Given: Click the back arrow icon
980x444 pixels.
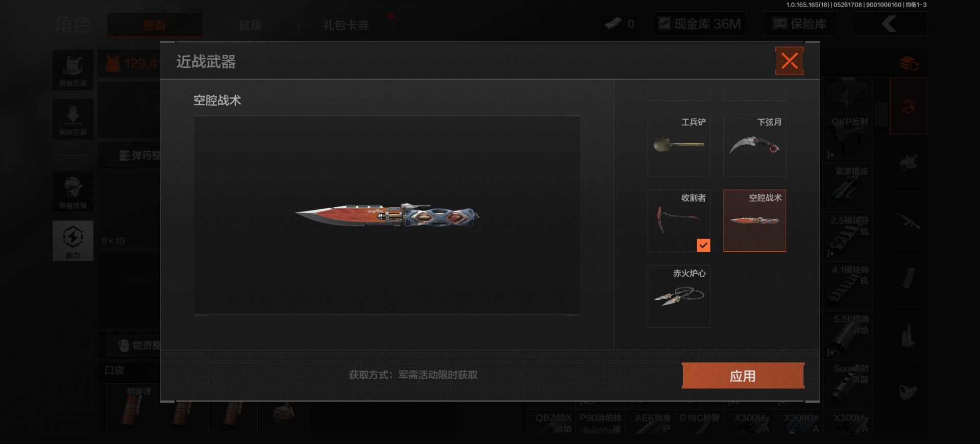Looking at the screenshot, I should [x=890, y=24].
